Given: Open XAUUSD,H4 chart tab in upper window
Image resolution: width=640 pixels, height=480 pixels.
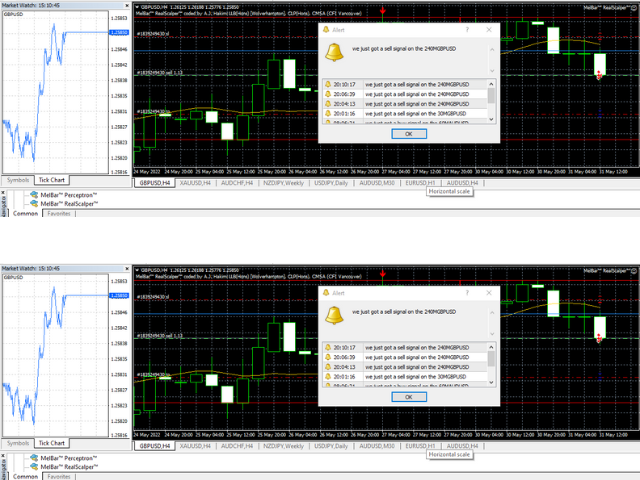Looking at the screenshot, I should tap(195, 183).
